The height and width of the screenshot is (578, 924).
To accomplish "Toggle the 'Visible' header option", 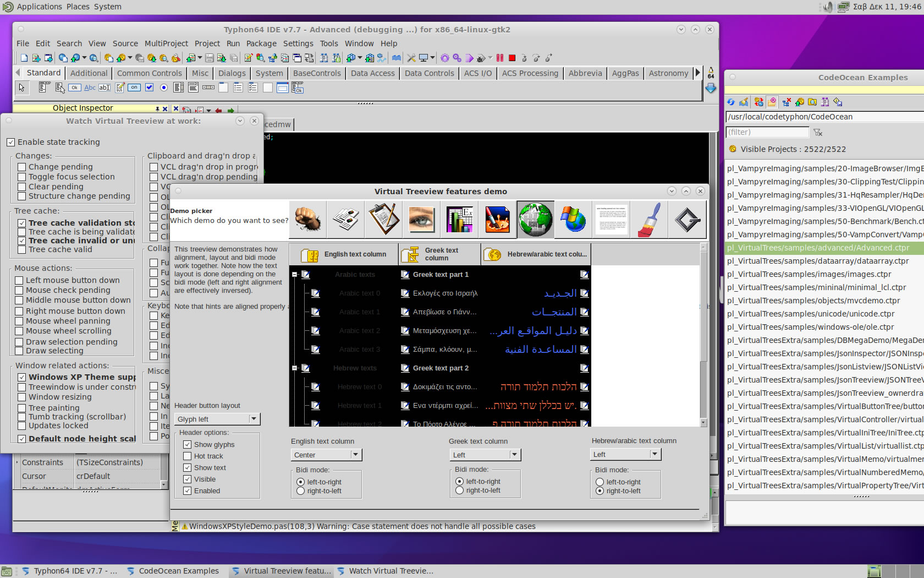I will pyautogui.click(x=188, y=479).
